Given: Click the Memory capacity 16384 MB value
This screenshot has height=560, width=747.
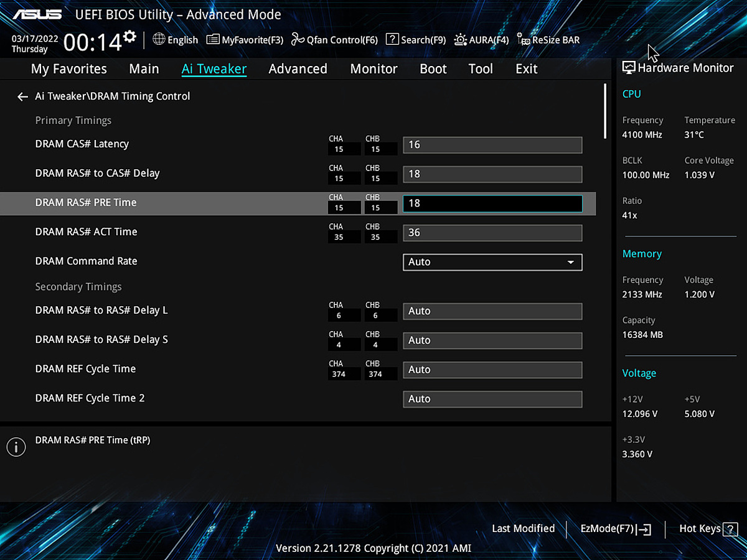Looking at the screenshot, I should pyautogui.click(x=642, y=335).
